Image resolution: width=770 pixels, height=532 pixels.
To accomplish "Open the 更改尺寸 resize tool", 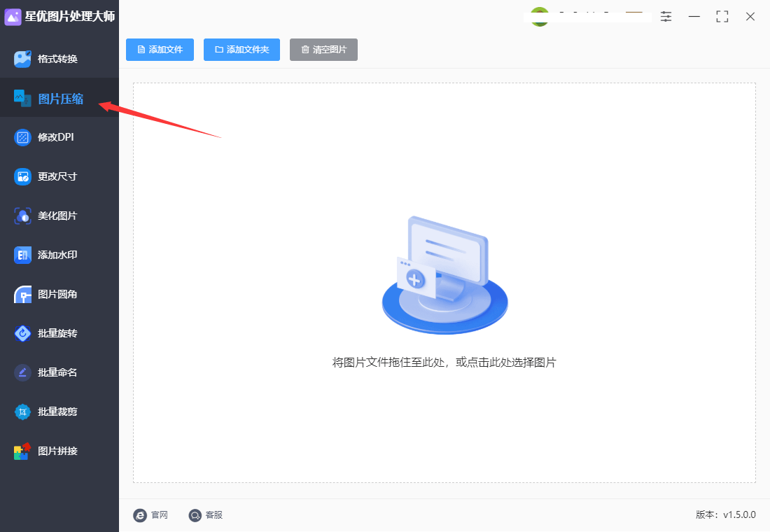I will click(x=59, y=176).
